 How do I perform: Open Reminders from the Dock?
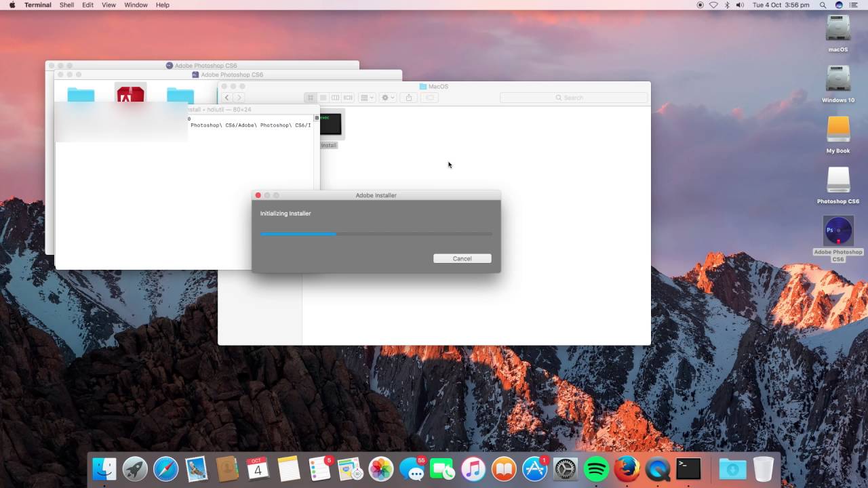319,469
